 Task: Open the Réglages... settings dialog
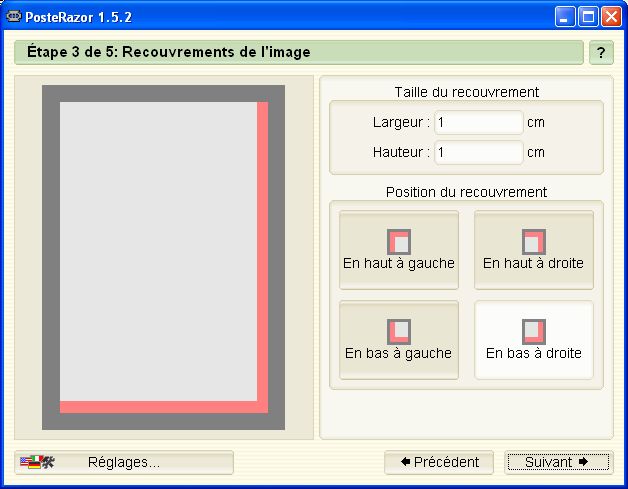coord(124,463)
